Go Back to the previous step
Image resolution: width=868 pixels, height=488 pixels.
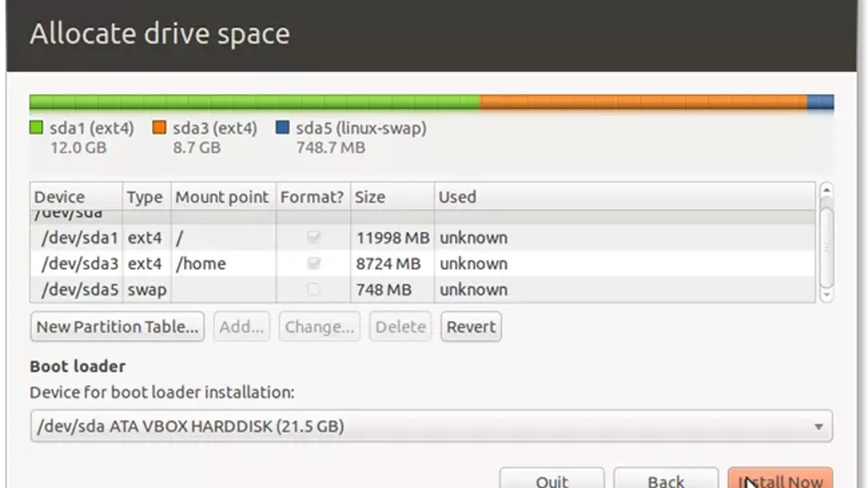(x=666, y=478)
